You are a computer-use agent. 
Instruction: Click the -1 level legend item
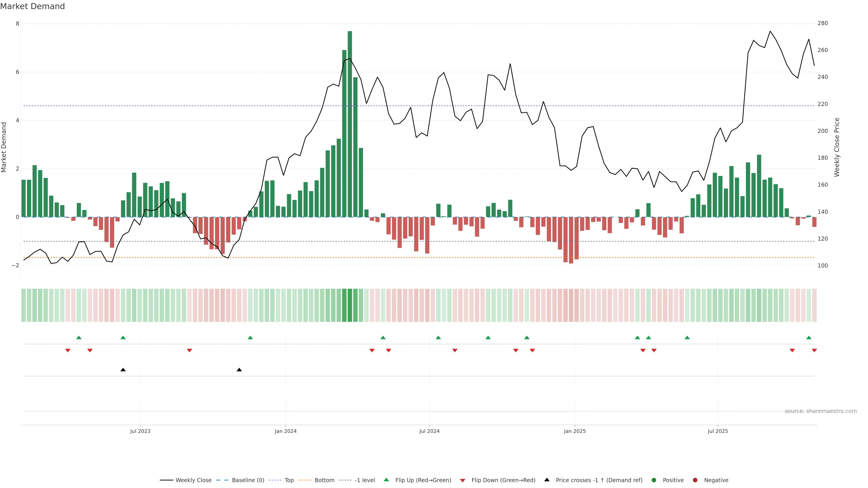(x=365, y=480)
